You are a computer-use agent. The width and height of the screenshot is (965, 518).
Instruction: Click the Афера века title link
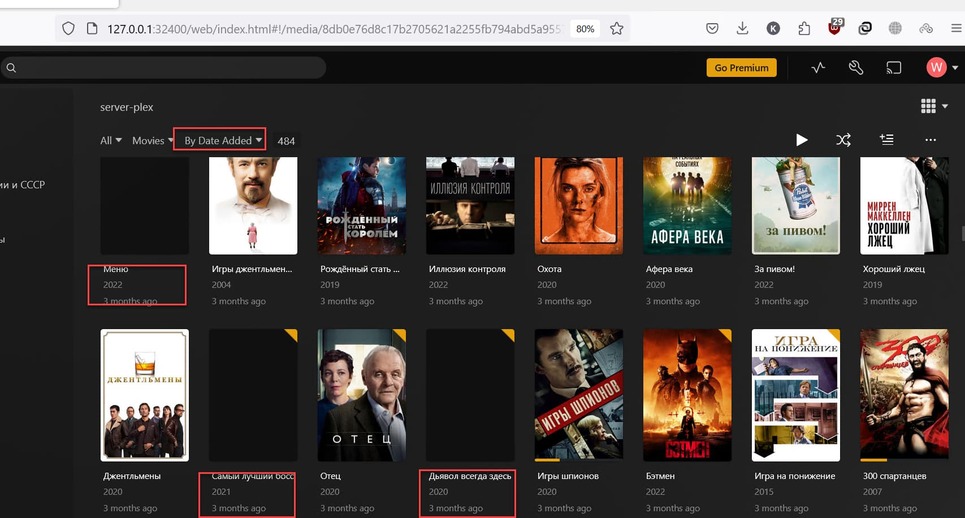(x=669, y=269)
